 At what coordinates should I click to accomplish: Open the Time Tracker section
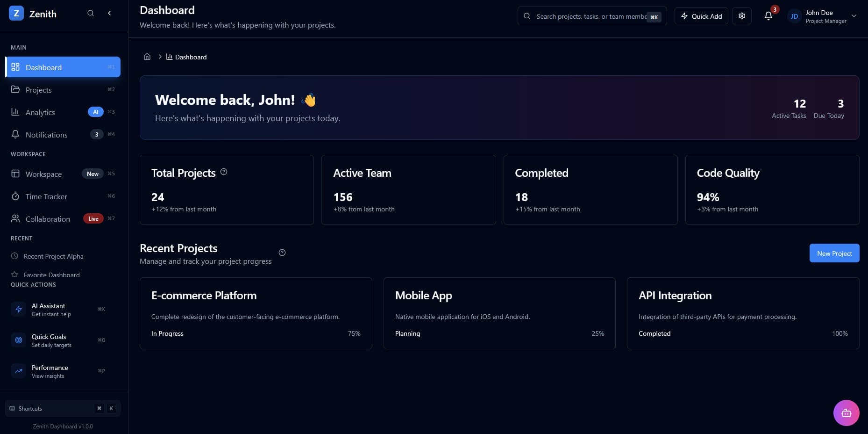point(46,196)
